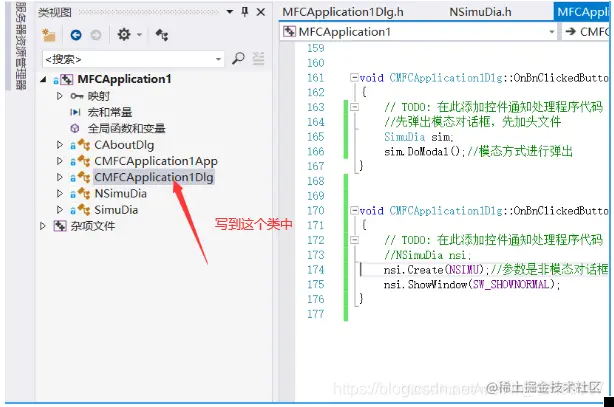
Task: Click the nsi.ShowWindow(SW_SHOWNORMAL) line
Action: pyautogui.click(x=472, y=284)
